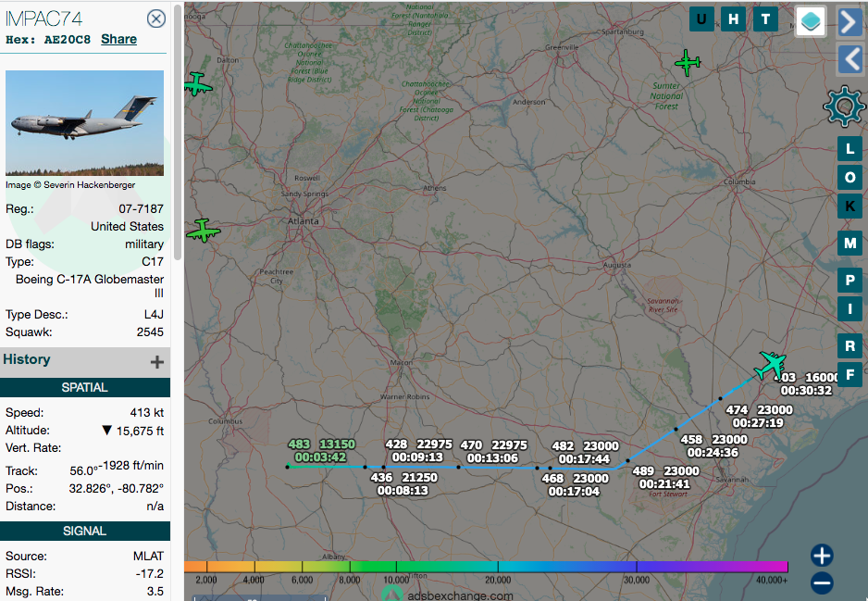868x601 pixels.
Task: Click the Columbia city label on map
Action: point(739,182)
